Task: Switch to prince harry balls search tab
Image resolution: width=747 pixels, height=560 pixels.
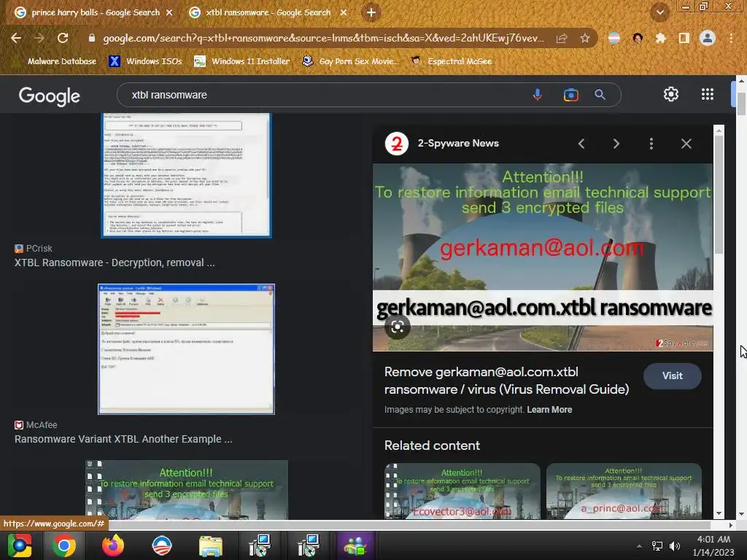Action: (x=94, y=12)
